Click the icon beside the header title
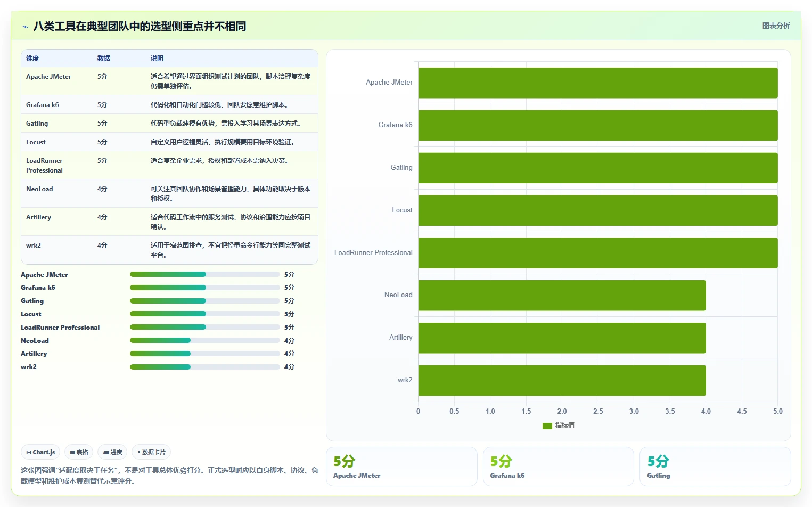 coord(25,27)
